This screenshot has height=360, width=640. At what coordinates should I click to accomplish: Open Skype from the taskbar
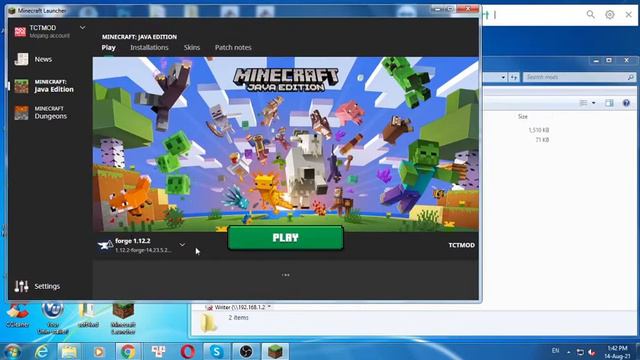[x=217, y=351]
